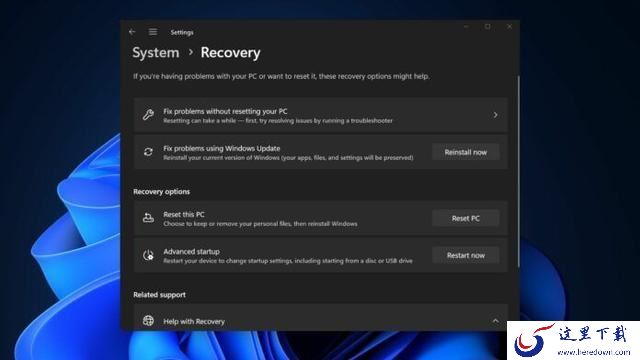Collapse the Help with Recovery section
The width and height of the screenshot is (640, 360).
coord(495,321)
